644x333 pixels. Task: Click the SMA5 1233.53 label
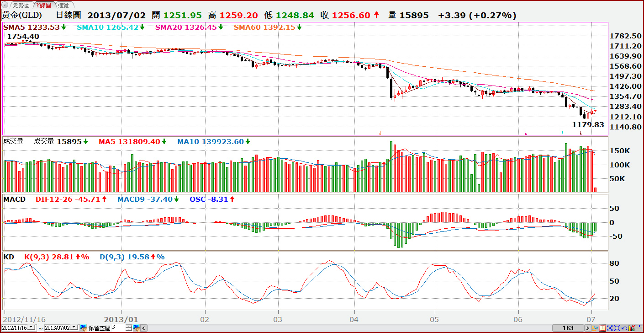(32, 27)
